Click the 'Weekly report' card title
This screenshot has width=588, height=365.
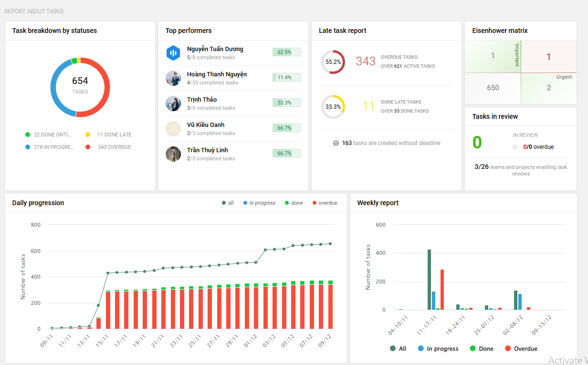pos(378,203)
